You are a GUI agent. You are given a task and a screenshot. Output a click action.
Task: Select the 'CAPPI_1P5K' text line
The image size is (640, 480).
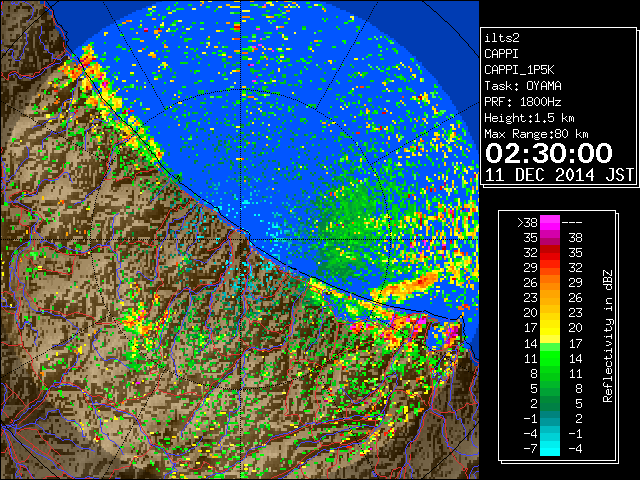[519, 70]
